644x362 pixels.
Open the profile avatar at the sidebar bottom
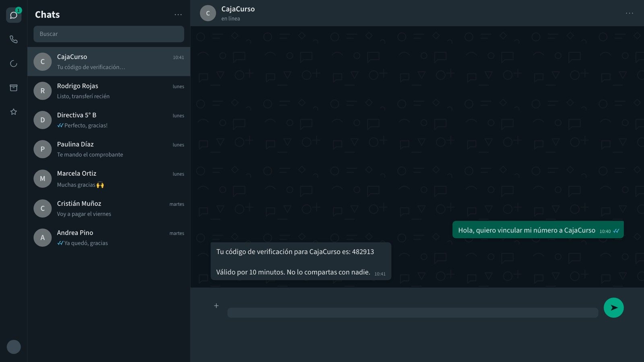click(x=14, y=347)
